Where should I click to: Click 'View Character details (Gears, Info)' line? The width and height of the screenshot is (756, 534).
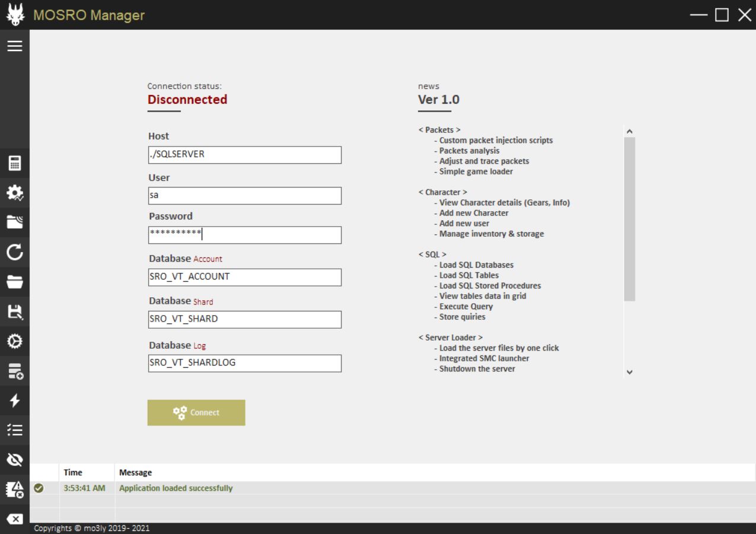(x=502, y=203)
